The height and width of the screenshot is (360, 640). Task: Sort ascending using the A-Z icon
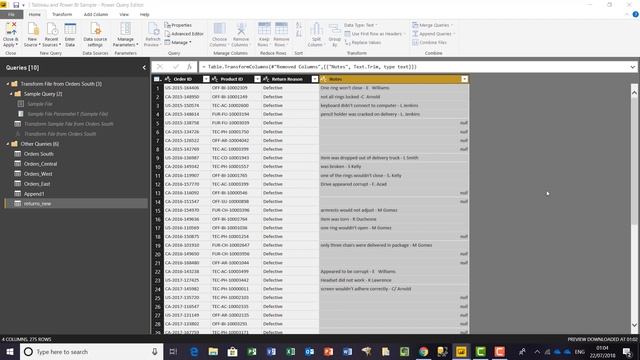click(299, 25)
